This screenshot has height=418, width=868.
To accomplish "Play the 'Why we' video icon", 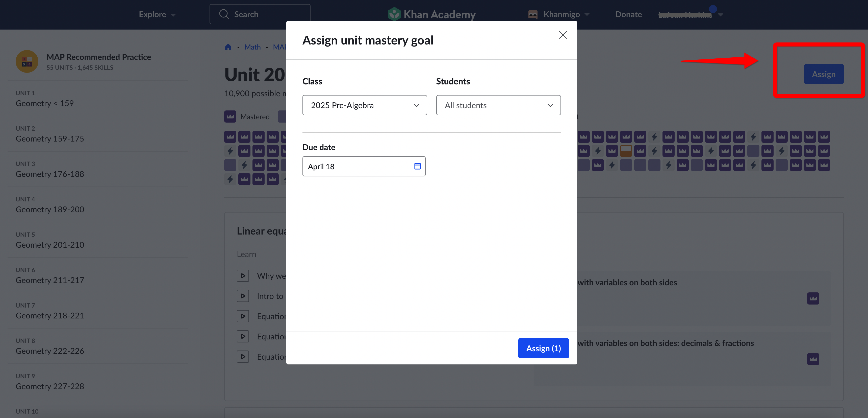I will pyautogui.click(x=243, y=276).
